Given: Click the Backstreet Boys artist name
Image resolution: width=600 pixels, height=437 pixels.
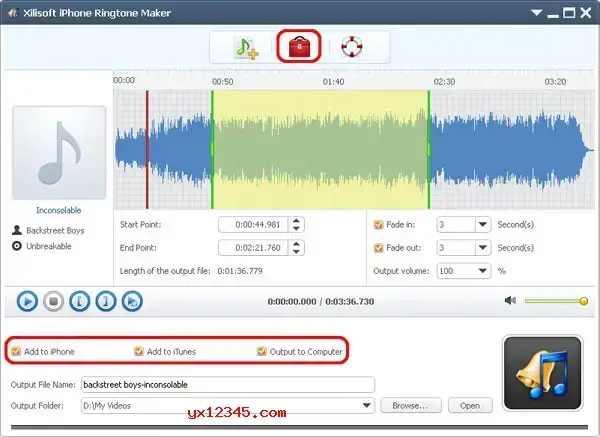Looking at the screenshot, I should click(55, 230).
